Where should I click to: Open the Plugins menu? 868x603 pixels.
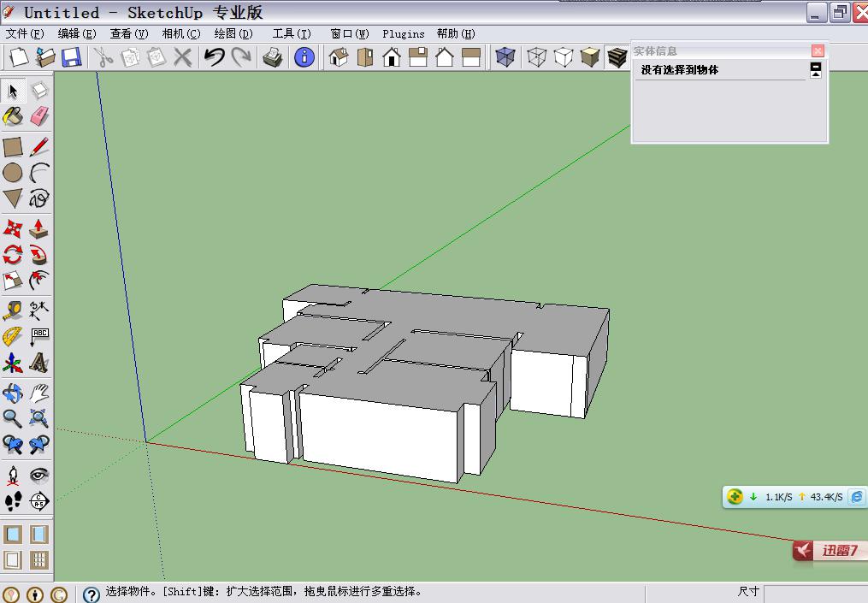pyautogui.click(x=404, y=33)
